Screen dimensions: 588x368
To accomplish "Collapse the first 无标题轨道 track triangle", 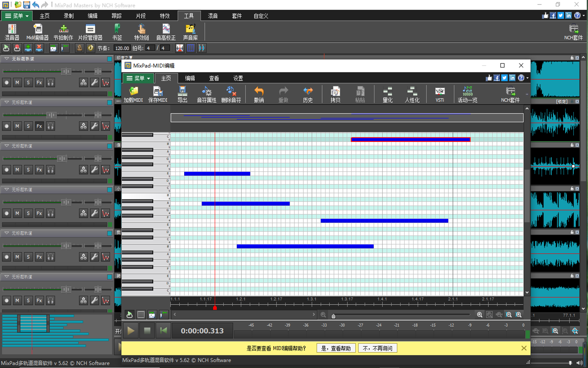I will [x=7, y=58].
